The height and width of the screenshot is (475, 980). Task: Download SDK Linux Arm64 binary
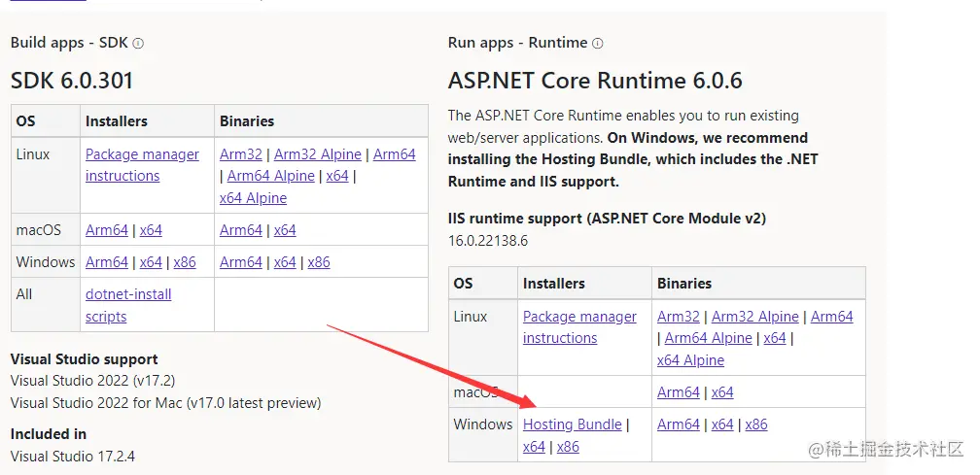pos(395,154)
